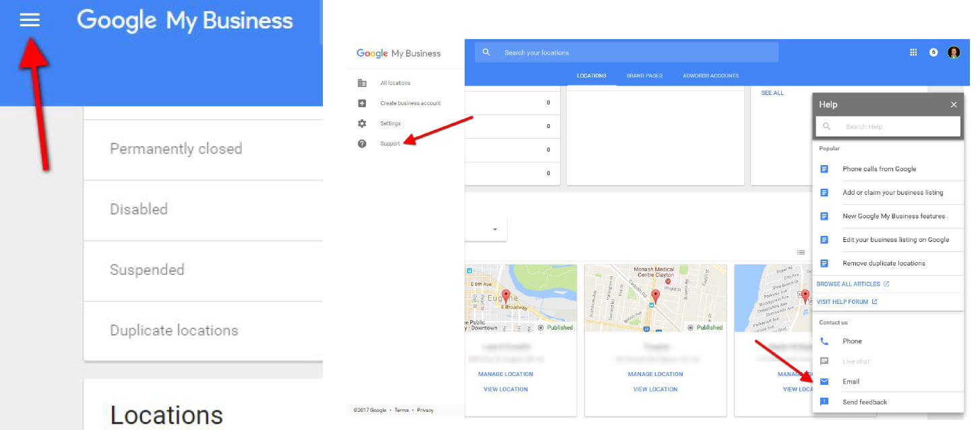
Task: Open the notifications badge icon
Action: click(x=933, y=53)
